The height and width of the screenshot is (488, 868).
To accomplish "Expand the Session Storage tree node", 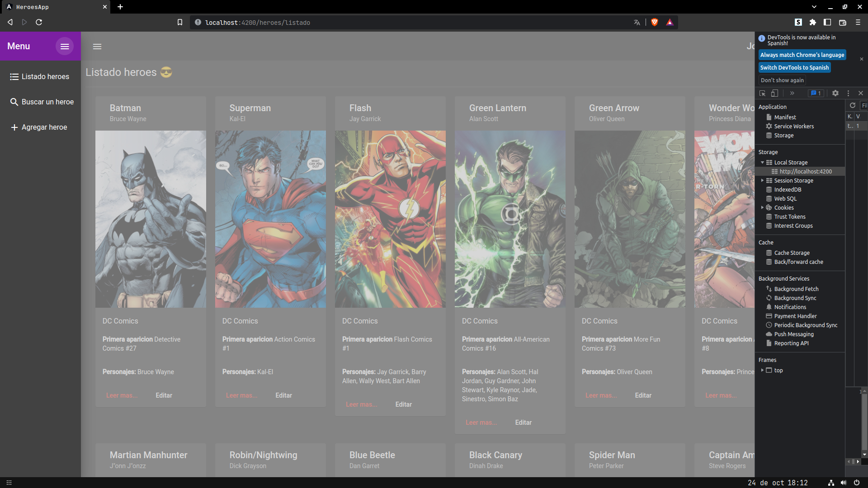I will [762, 181].
